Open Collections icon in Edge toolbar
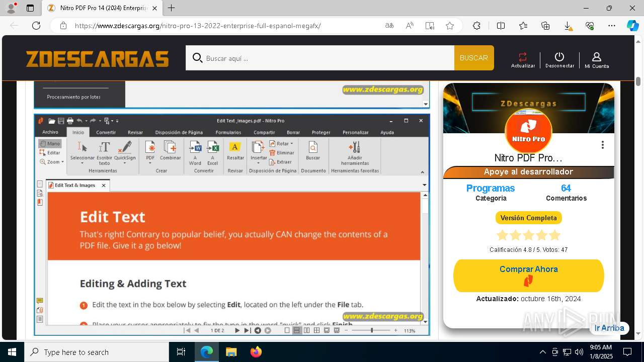The width and height of the screenshot is (644, 362). [x=545, y=26]
